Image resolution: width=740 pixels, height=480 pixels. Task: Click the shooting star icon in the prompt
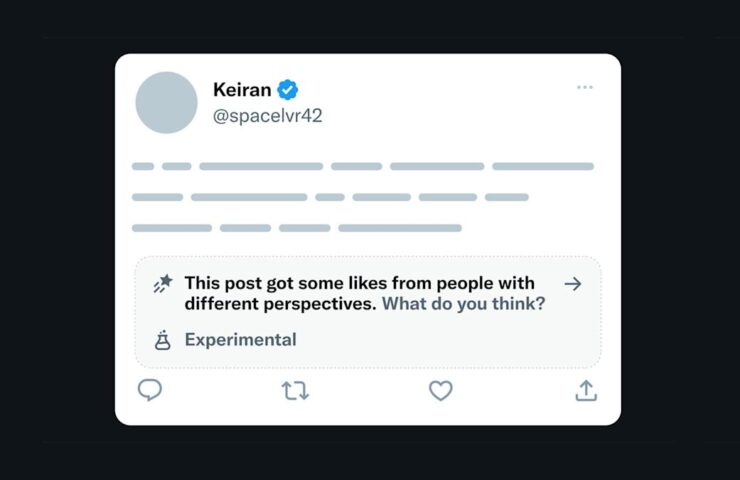tap(163, 284)
